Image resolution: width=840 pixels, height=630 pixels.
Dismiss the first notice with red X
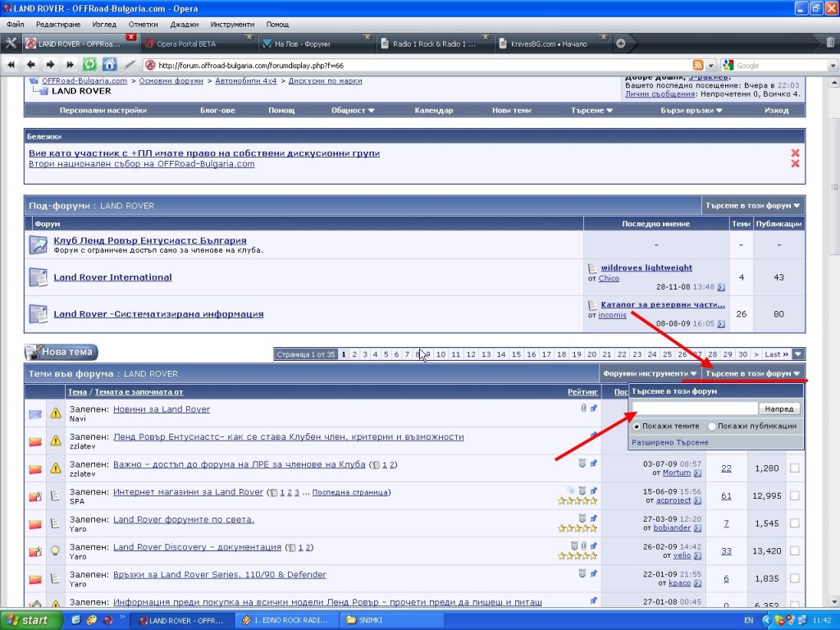coord(794,153)
